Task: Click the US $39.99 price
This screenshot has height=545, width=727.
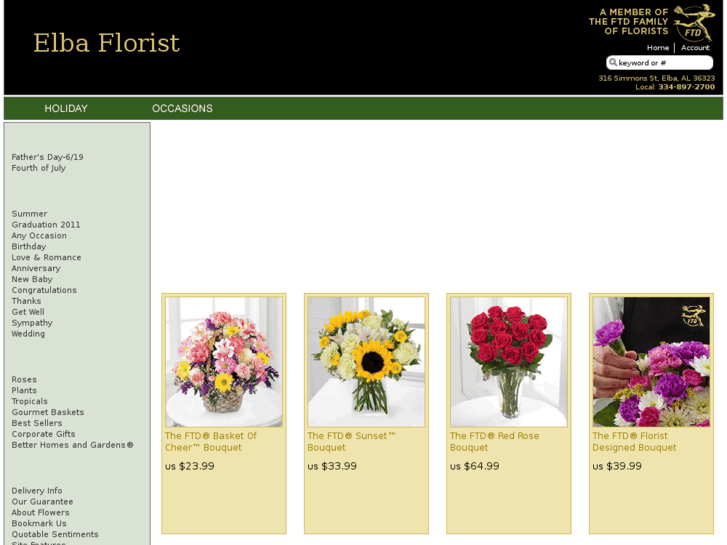Action: coord(617,466)
